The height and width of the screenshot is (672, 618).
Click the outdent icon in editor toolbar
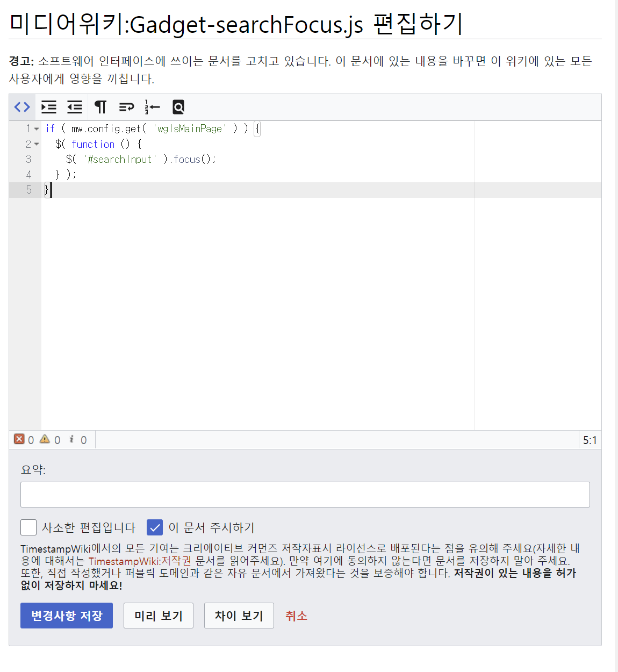75,107
